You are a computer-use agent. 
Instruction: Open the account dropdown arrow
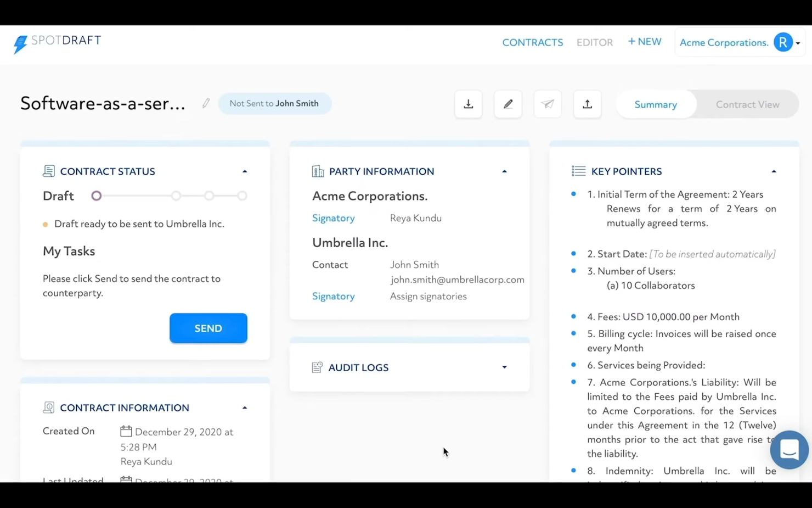pos(798,43)
